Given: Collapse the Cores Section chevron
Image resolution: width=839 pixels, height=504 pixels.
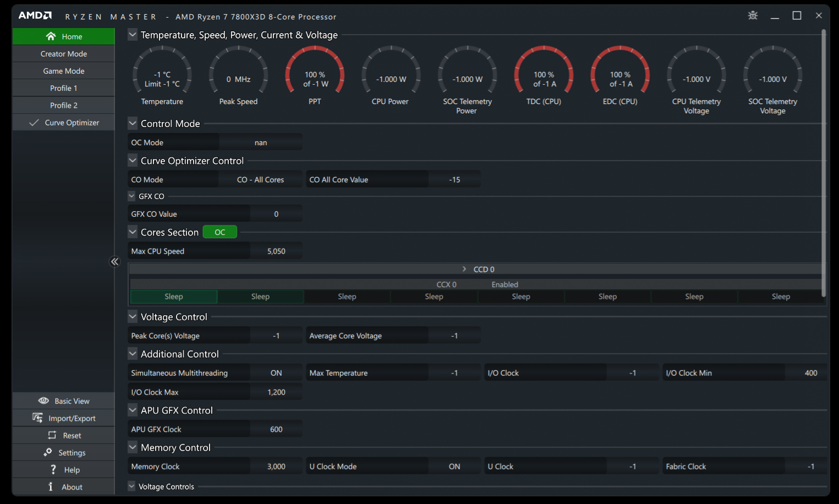Looking at the screenshot, I should coord(133,232).
